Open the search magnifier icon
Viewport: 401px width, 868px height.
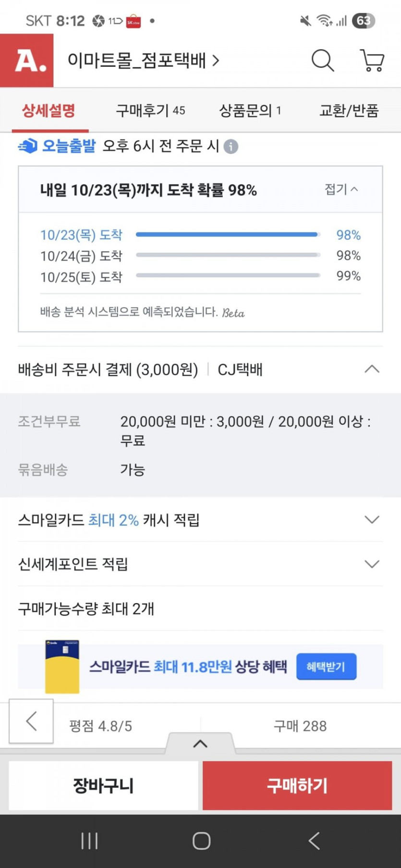coord(323,61)
